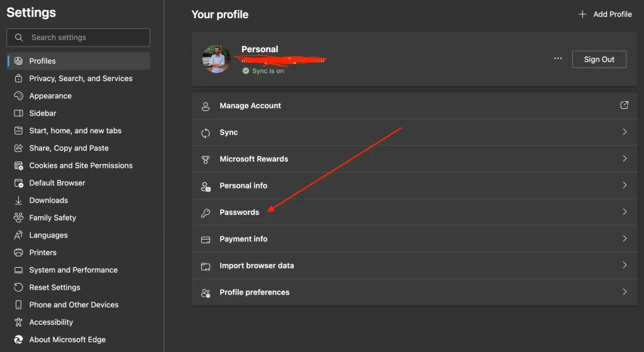Click the Microsoft Edge logo icon

18,339
